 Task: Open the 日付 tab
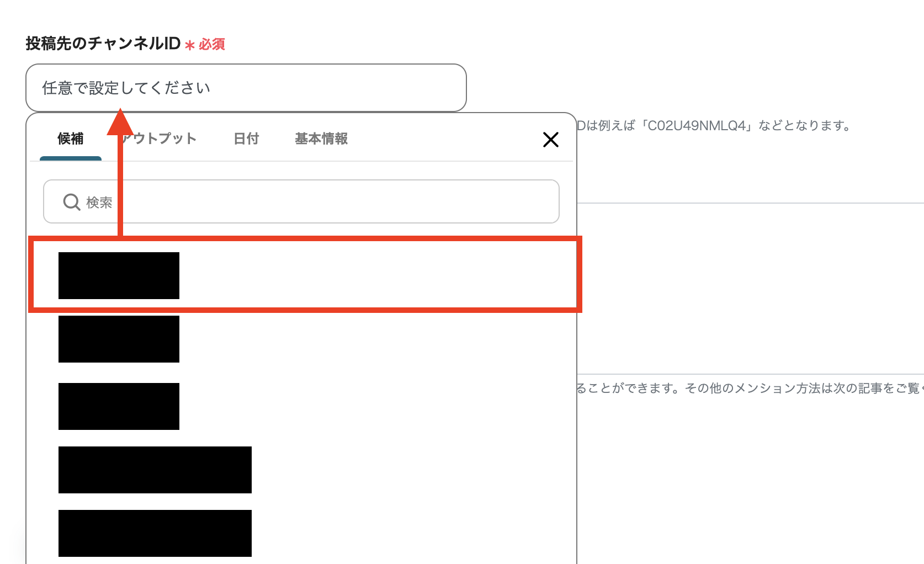coord(246,139)
